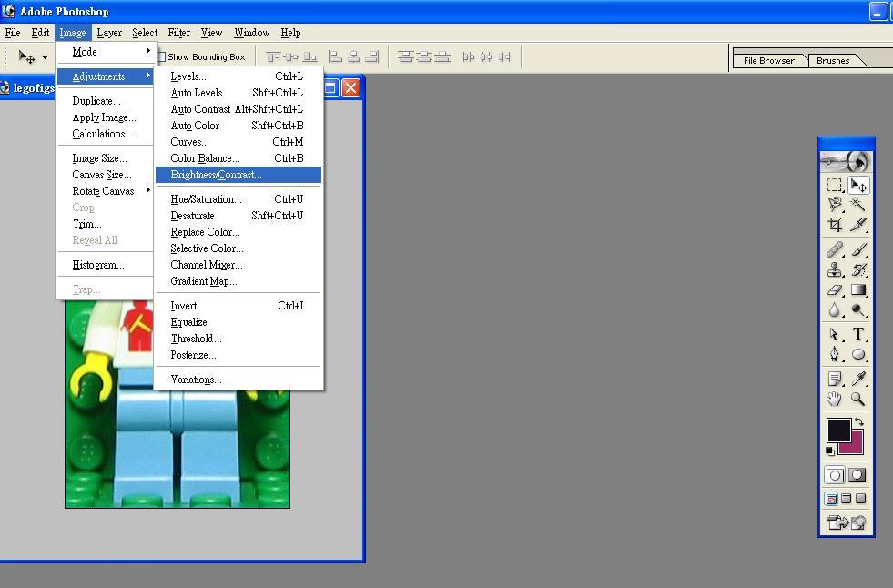Switch to Full Screen with Menu Bar

pos(847,499)
